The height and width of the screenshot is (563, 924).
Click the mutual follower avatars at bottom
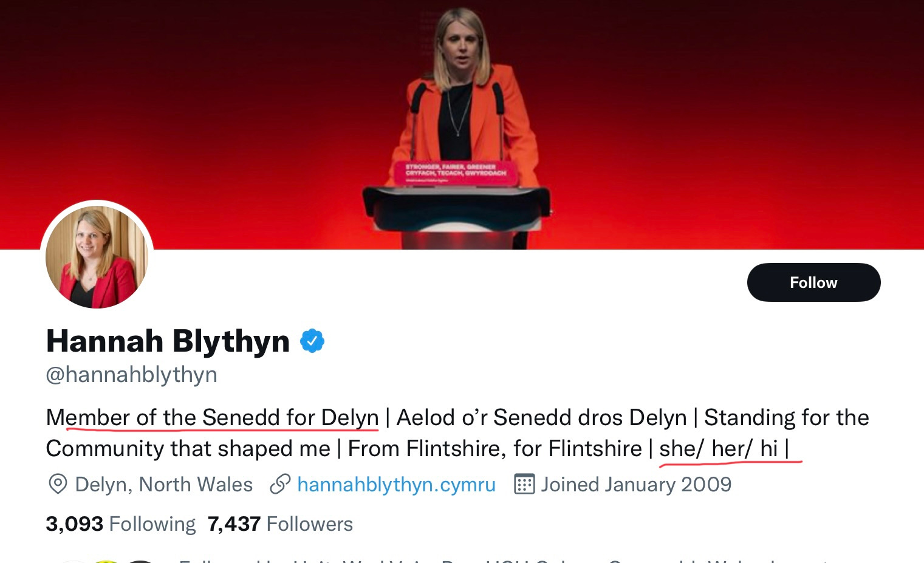click(106, 561)
